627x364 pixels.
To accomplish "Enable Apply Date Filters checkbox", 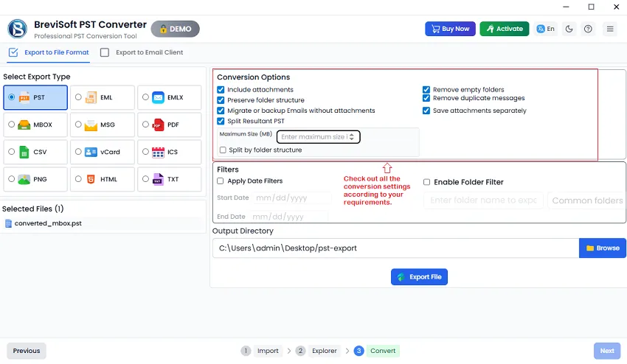I will [221, 181].
